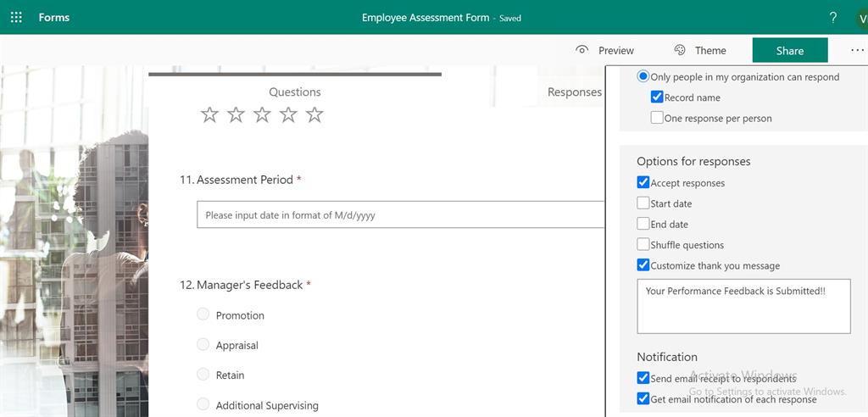This screenshot has width=868, height=417.
Task: Open the app launcher waffle icon
Action: (x=16, y=17)
